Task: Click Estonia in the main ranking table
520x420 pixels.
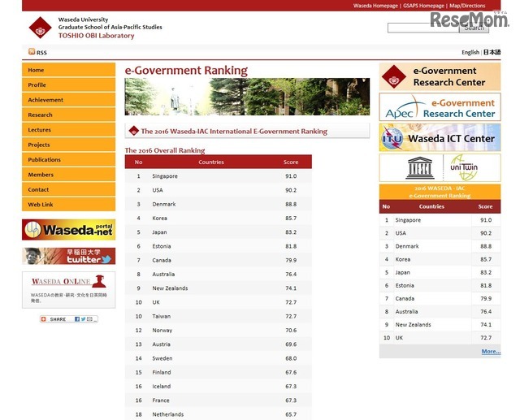Action: pyautogui.click(x=162, y=246)
